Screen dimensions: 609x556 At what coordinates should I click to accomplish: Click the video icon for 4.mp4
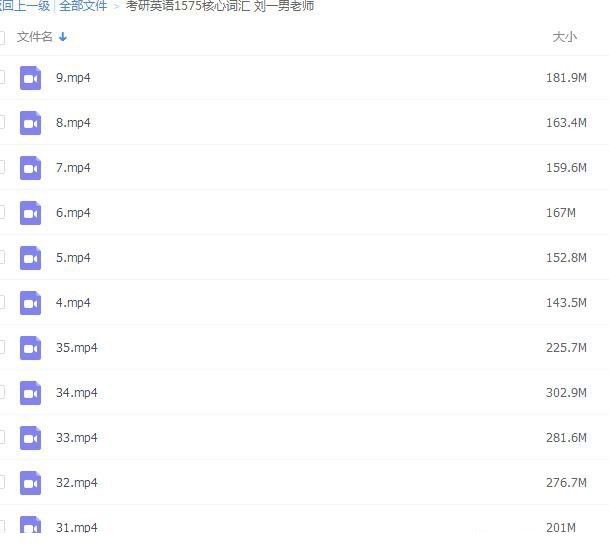click(x=30, y=303)
